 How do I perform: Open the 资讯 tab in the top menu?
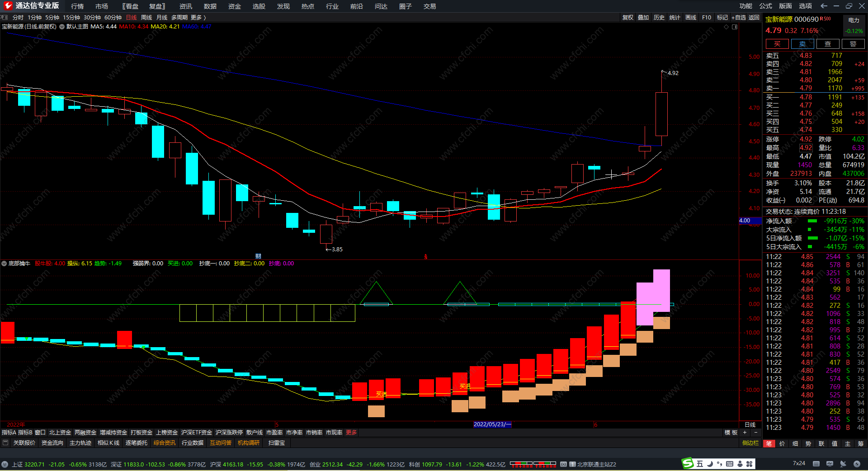(186, 6)
